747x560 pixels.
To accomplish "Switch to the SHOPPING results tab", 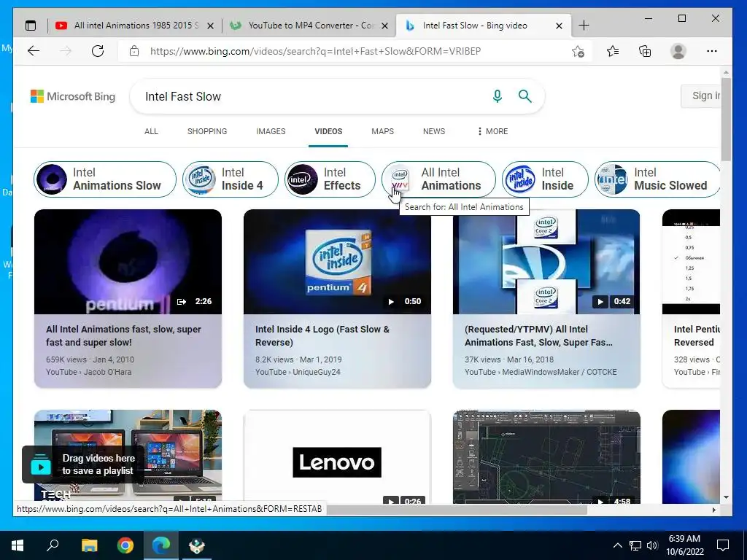I will point(207,131).
